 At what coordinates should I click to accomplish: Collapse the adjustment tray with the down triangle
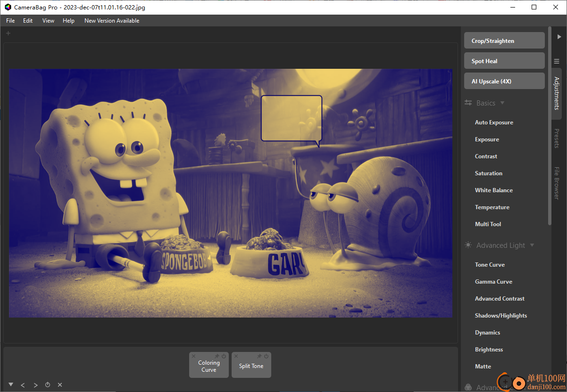[x=10, y=384]
